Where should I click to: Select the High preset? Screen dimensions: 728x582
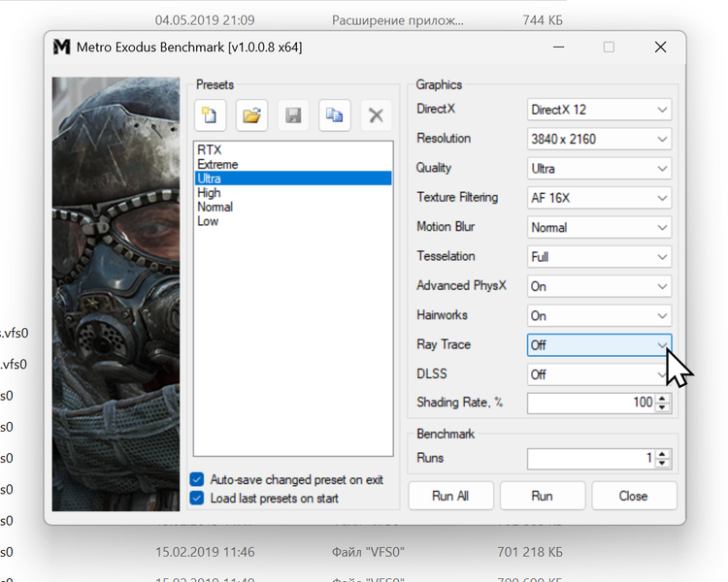coord(293,193)
